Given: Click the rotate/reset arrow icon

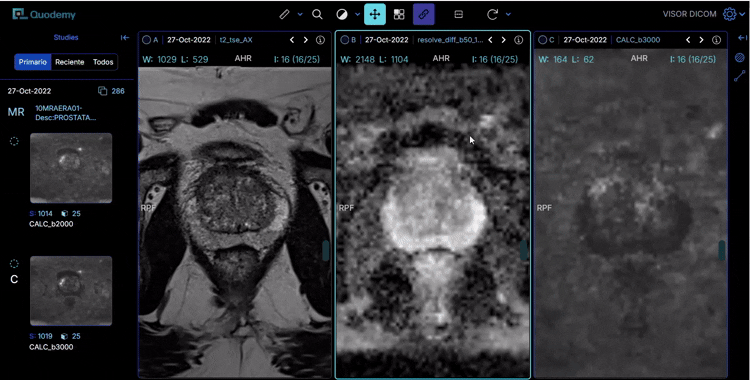Looking at the screenshot, I should 492,14.
